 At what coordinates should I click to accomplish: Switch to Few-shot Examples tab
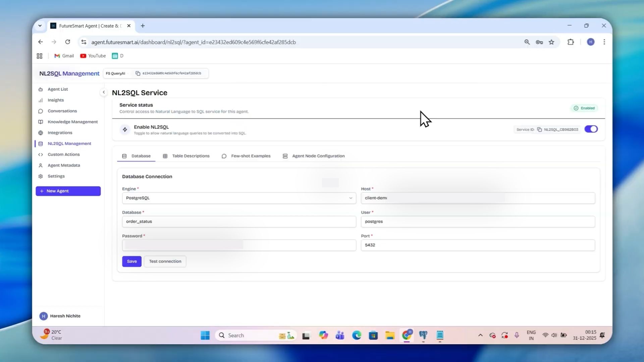coord(246,156)
